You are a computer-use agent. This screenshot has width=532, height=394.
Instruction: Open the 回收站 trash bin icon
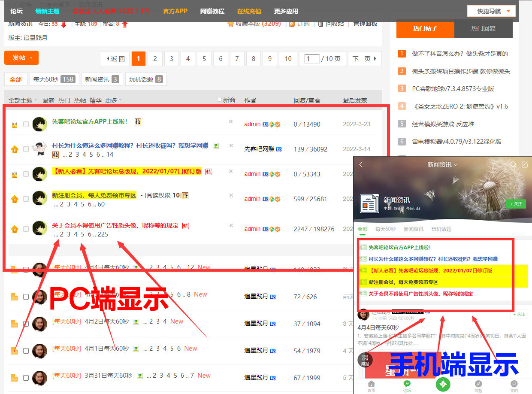pyautogui.click(x=320, y=24)
